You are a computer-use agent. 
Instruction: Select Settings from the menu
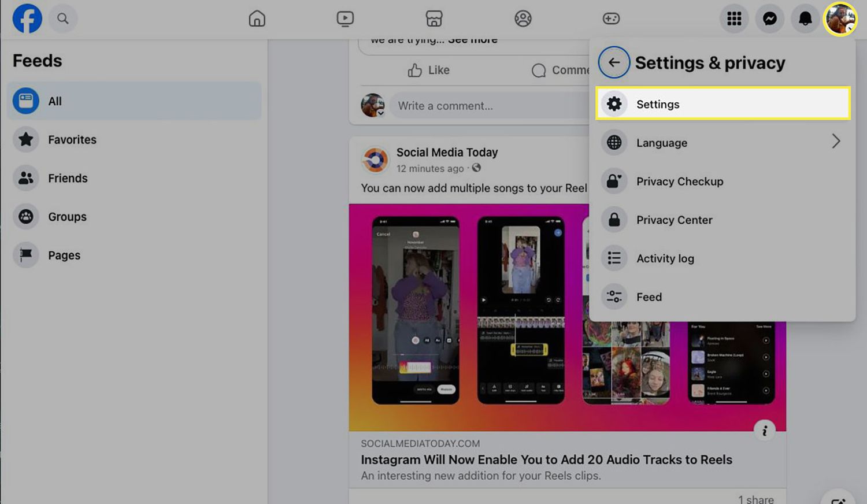[x=658, y=104]
